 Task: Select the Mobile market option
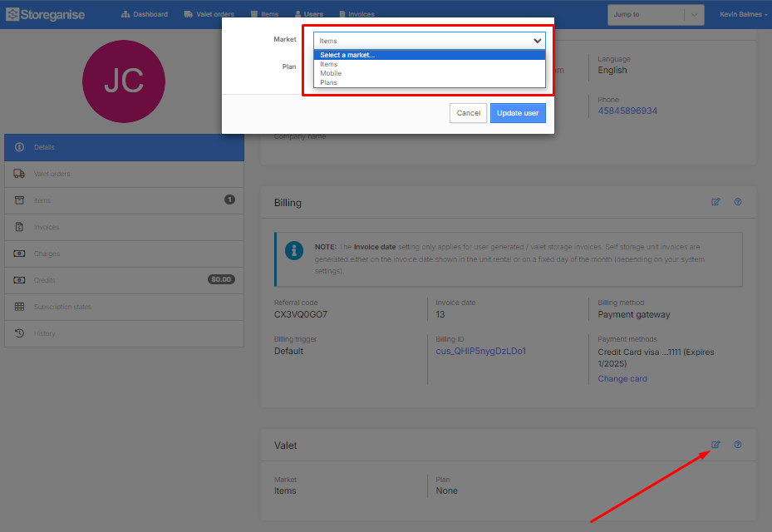[430, 73]
